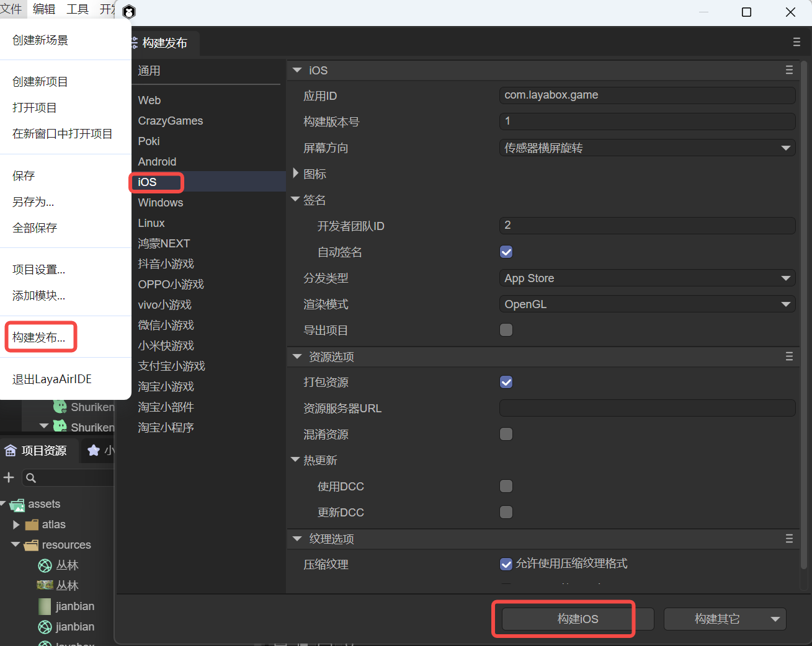This screenshot has width=812, height=646.
Task: Click the iOS section hamburger menu icon
Action: 789,71
